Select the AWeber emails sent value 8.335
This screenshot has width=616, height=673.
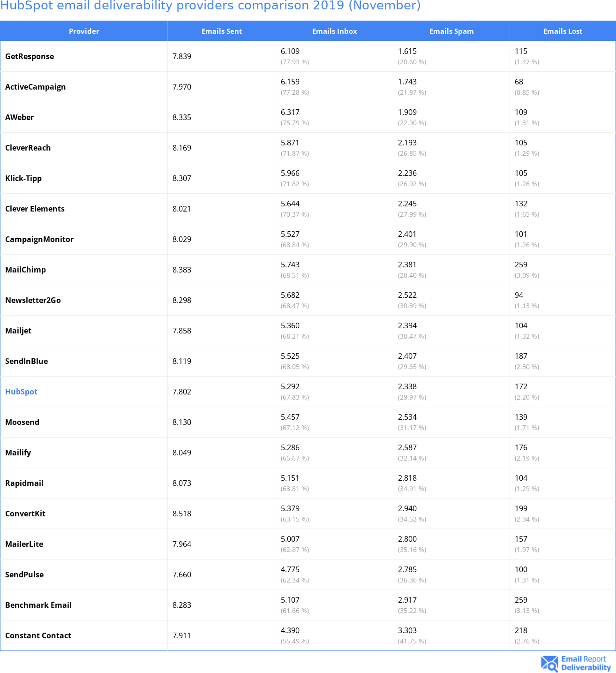pos(182,117)
